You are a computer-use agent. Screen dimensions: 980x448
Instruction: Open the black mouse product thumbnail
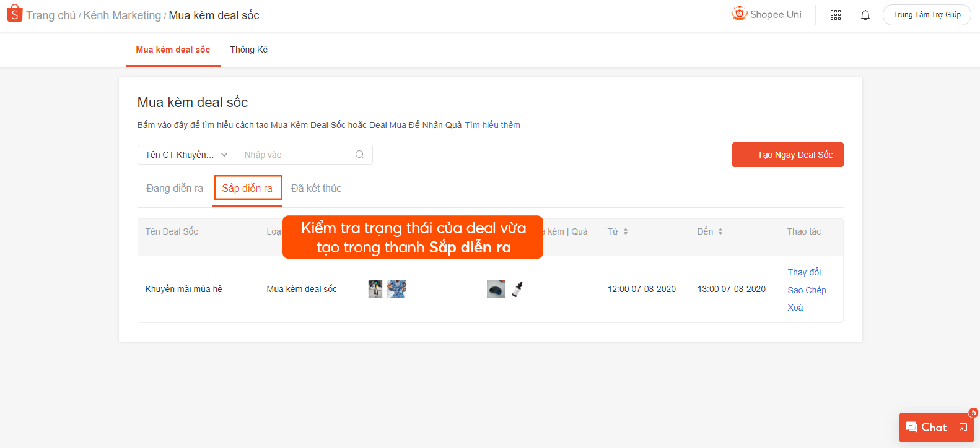click(x=496, y=289)
